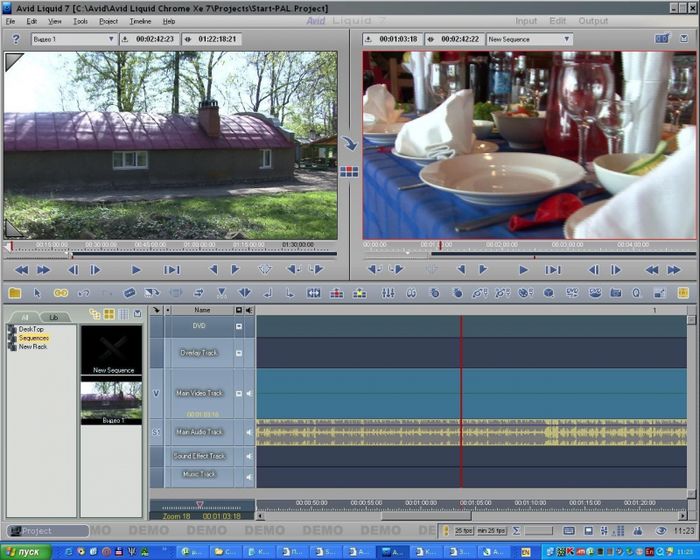The height and width of the screenshot is (560, 700).
Task: Mute the Main Audio Track speaker
Action: 249,432
